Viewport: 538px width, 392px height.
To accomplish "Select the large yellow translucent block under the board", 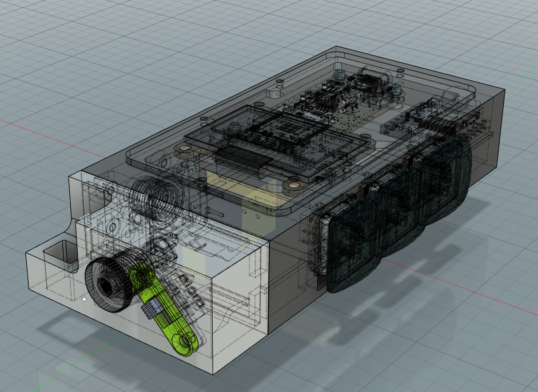I will coord(259,213).
